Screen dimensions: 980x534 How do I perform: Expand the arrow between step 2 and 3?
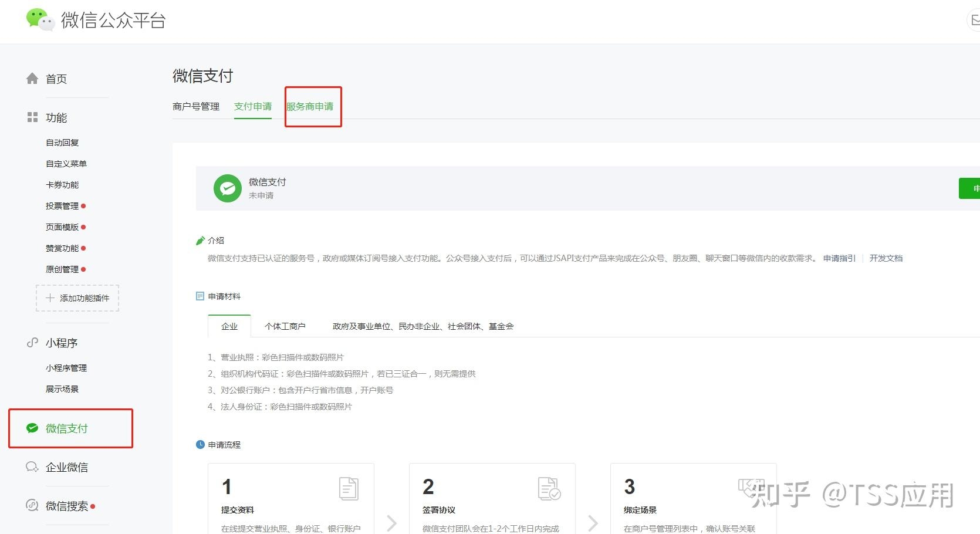point(593,523)
